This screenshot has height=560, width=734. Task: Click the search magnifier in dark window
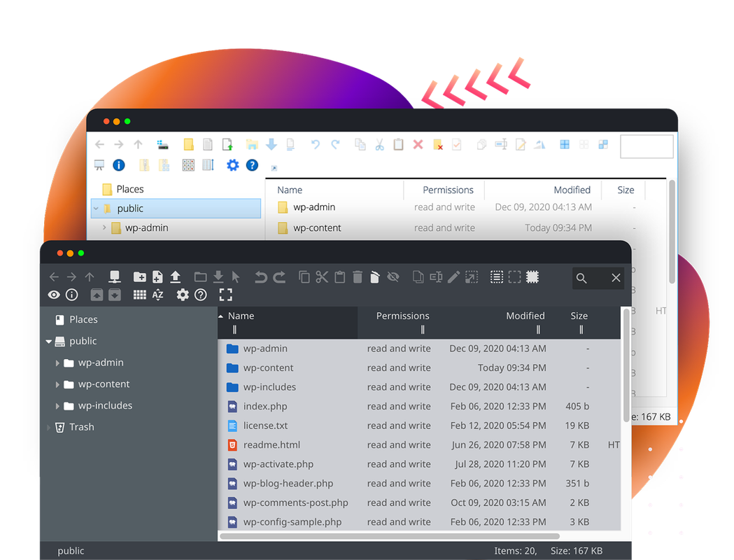click(581, 278)
